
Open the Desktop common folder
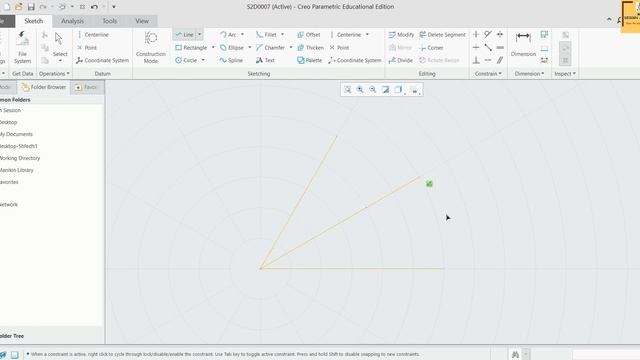click(x=9, y=122)
